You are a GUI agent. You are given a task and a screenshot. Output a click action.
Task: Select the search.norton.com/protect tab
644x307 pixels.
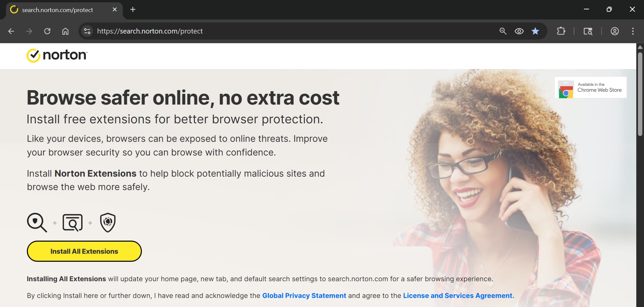[57, 10]
